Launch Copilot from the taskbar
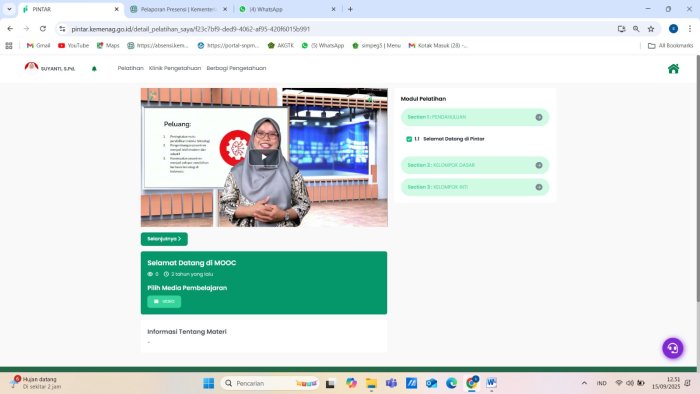This screenshot has width=700, height=394. pos(351,383)
